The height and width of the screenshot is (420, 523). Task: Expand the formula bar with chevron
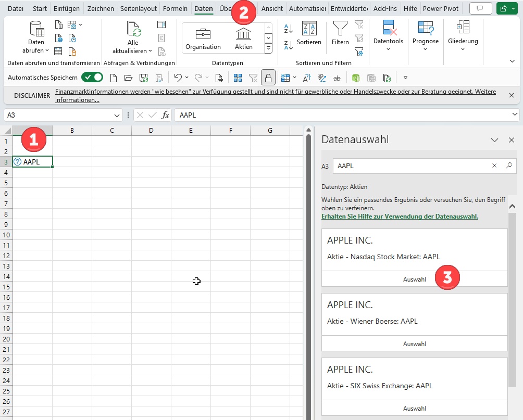[x=515, y=114]
